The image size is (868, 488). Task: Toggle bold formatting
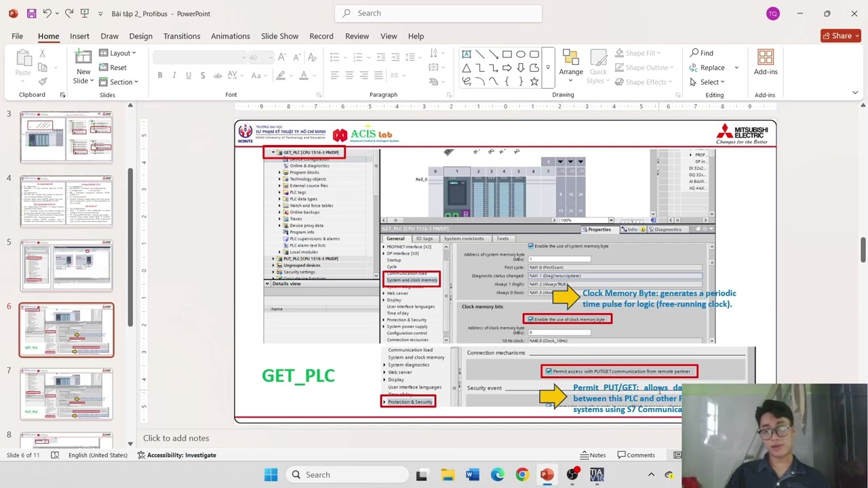[x=160, y=75]
